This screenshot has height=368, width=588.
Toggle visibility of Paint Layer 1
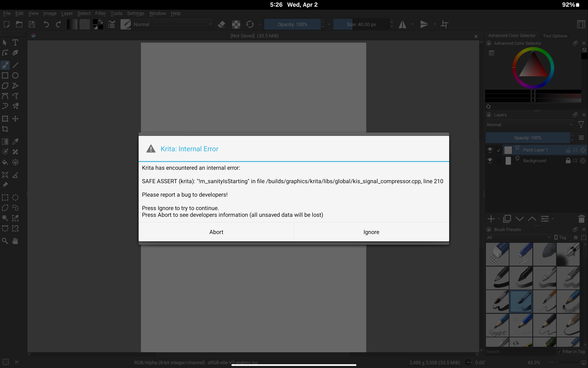pyautogui.click(x=490, y=150)
